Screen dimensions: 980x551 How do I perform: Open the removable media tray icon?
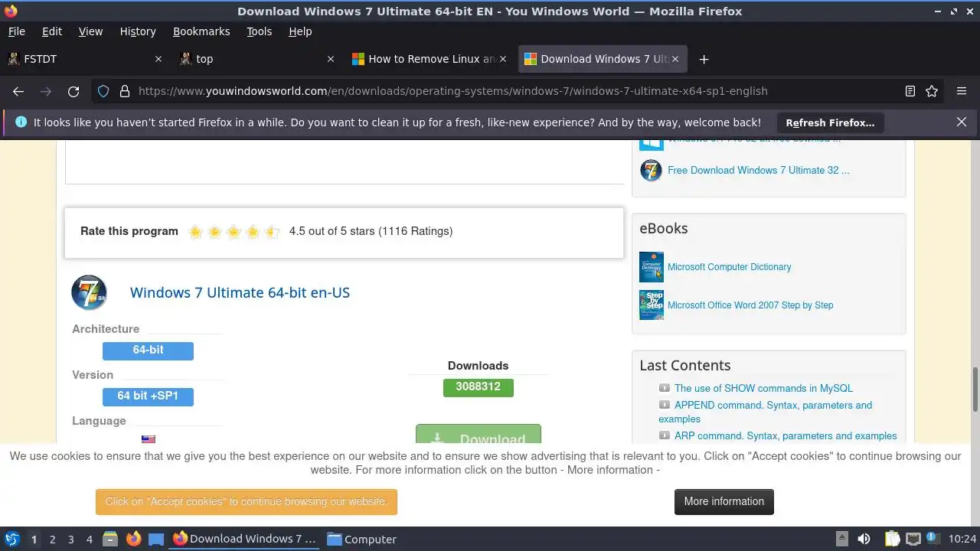pyautogui.click(x=841, y=539)
